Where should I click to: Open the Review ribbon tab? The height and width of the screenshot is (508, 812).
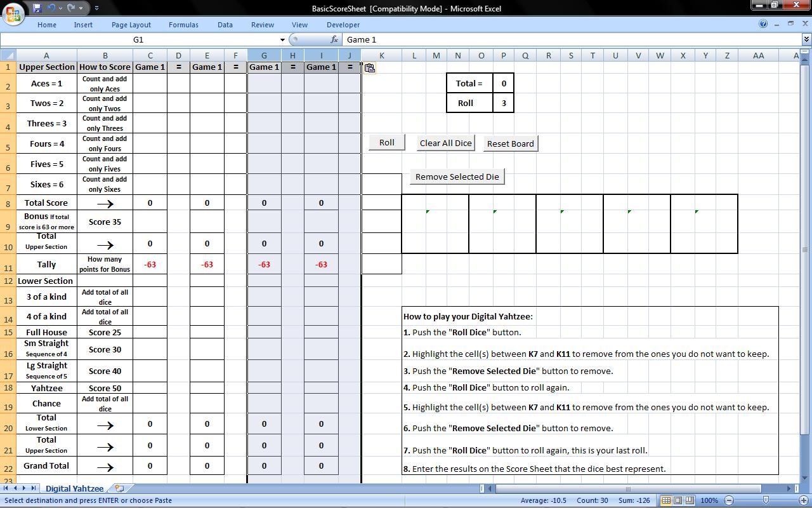263,25
